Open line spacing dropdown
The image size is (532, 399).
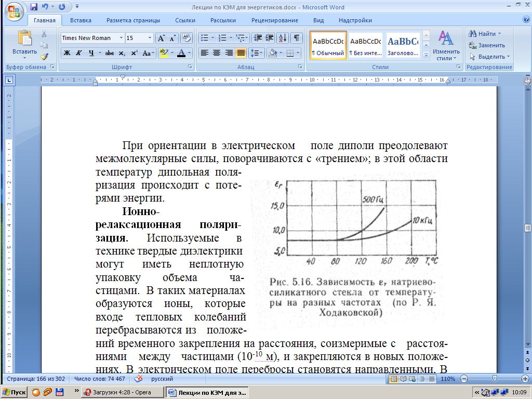pyautogui.click(x=257, y=53)
